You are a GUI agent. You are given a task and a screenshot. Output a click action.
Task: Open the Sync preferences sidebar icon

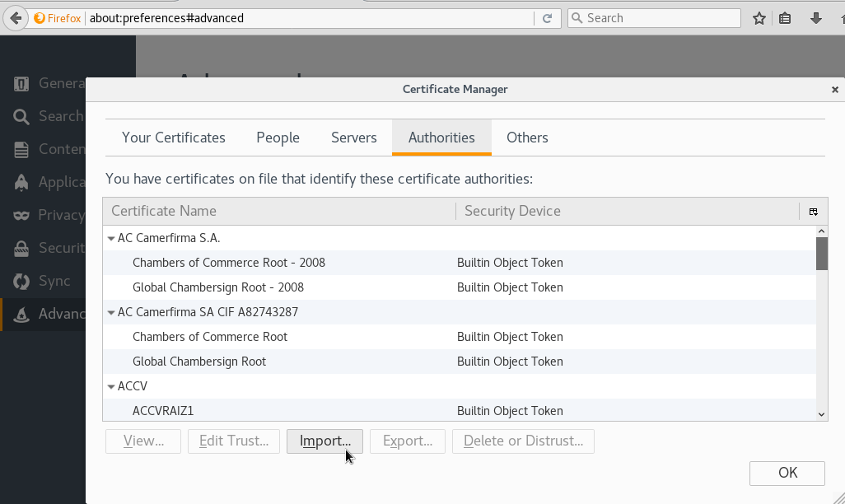21,282
